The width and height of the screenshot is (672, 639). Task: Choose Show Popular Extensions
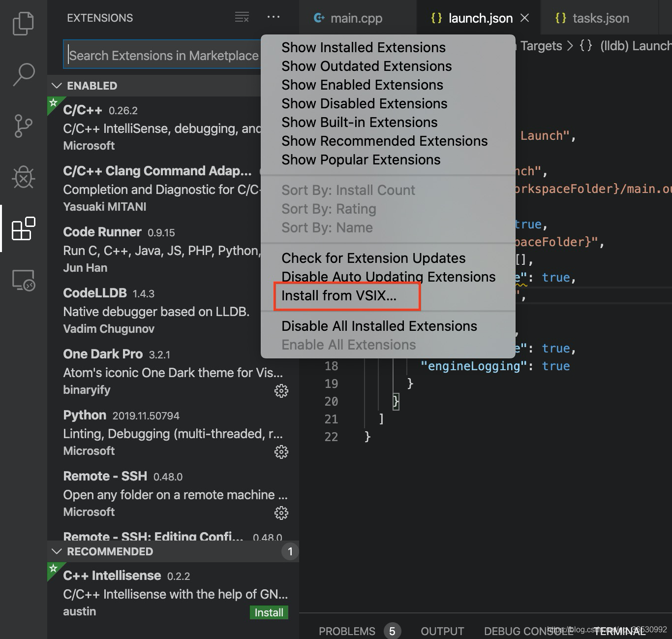click(361, 160)
